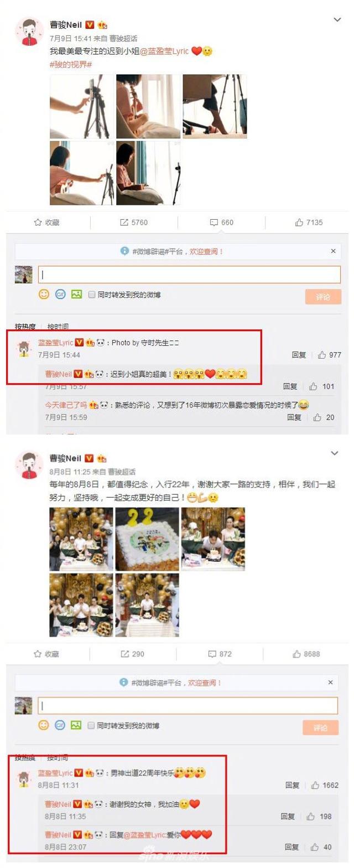Image resolution: width=354 pixels, height=868 pixels.
Task: Sort first post comments by 按时间
Action: pyautogui.click(x=58, y=327)
